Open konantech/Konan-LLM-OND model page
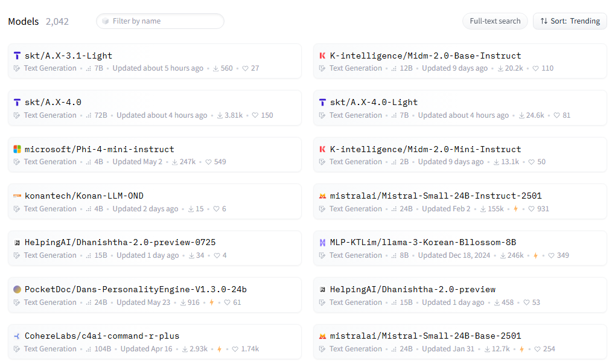Screen dimensions: 615x364 coord(84,196)
